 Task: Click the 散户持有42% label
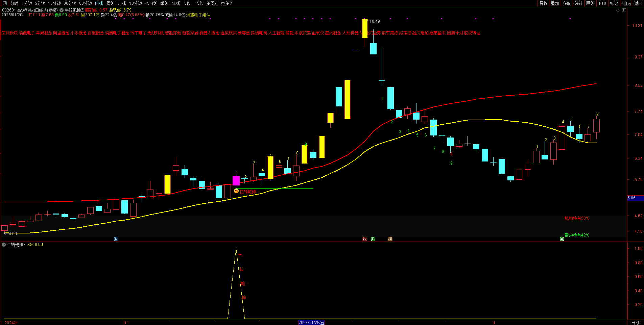click(x=577, y=235)
